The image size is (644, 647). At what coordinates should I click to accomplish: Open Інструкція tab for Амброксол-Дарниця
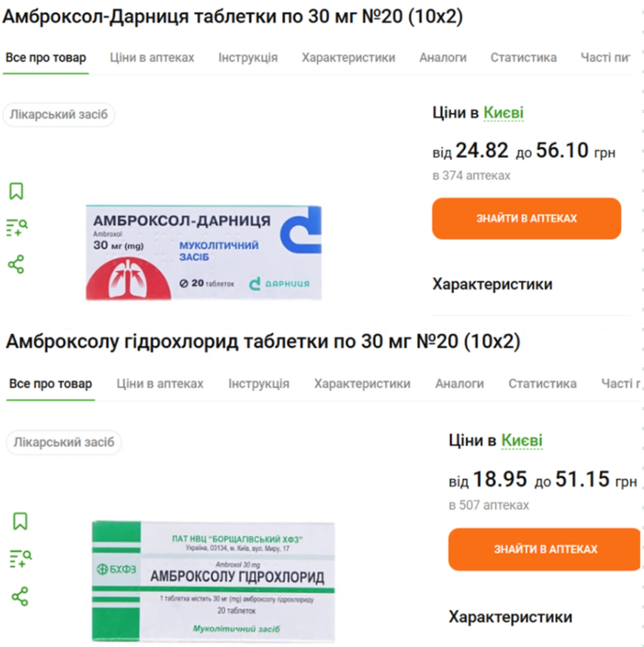(248, 57)
